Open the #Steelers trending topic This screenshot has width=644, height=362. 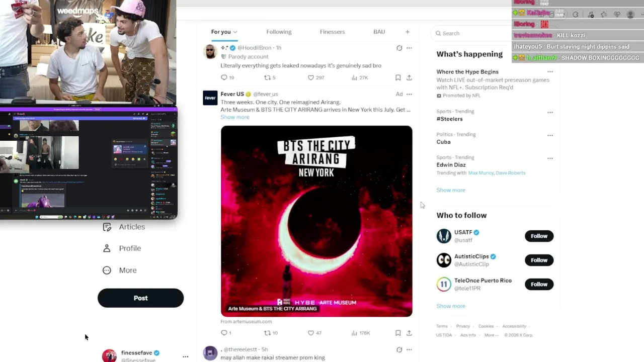coord(449,119)
